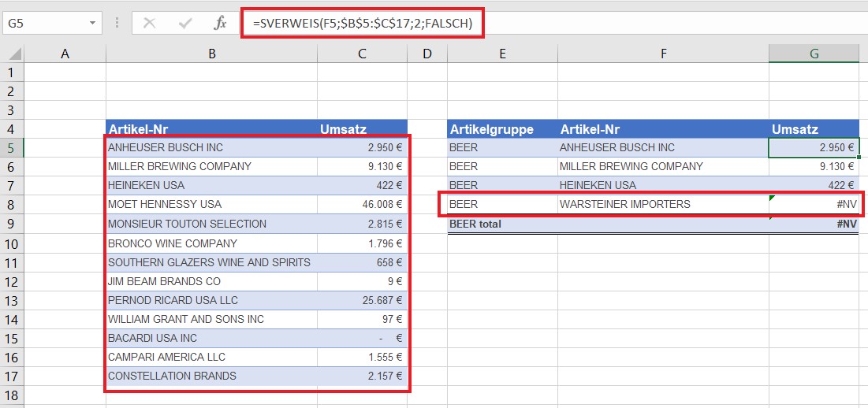868x408 pixels.
Task: Select row 17 header
Action: [12, 376]
